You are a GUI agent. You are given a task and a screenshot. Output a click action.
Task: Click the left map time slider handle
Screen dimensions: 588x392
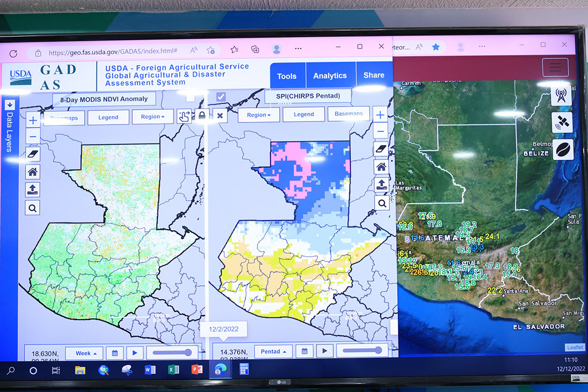[x=188, y=352]
